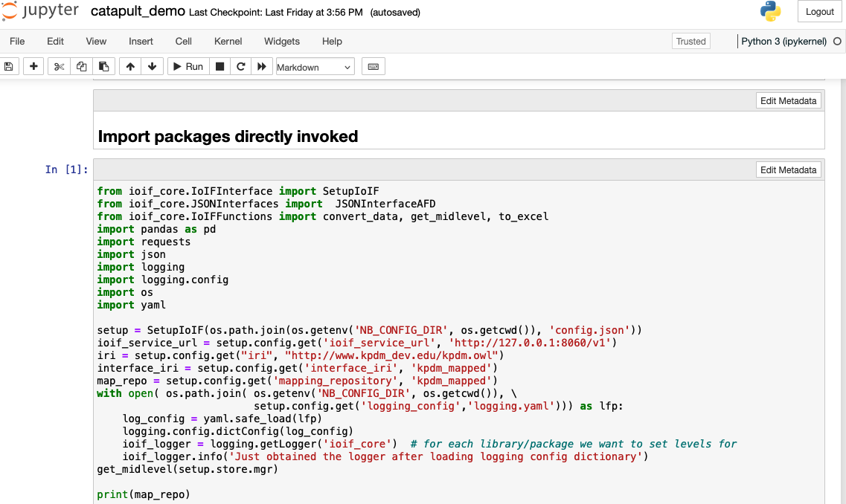Open the Kernel menu
The image size is (846, 504).
[x=228, y=42]
